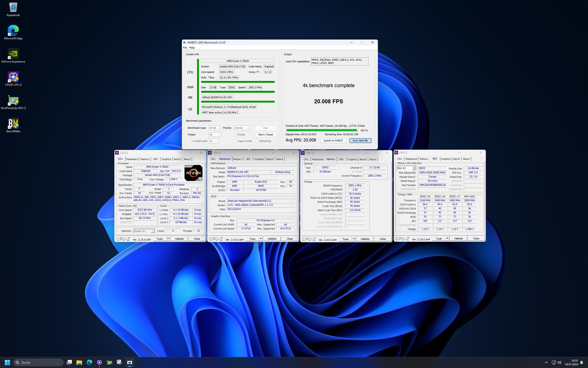Open the notifications bell in the taskbar
Image resolution: width=588 pixels, height=368 pixels.
point(582,362)
